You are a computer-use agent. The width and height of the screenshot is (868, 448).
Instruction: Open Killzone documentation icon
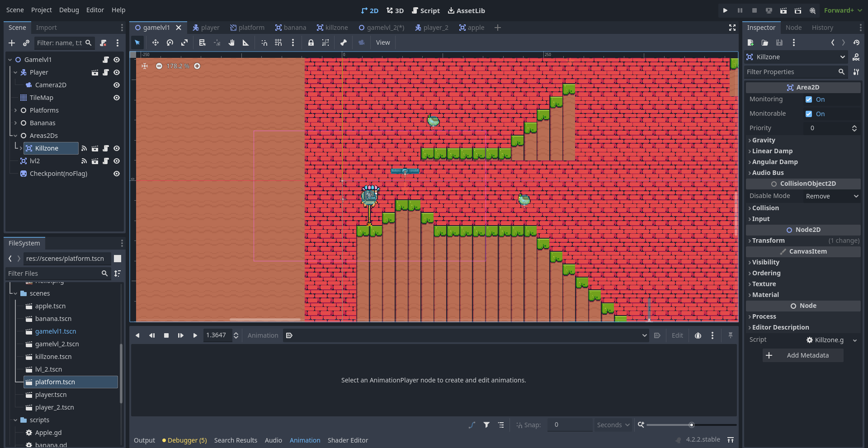(856, 57)
